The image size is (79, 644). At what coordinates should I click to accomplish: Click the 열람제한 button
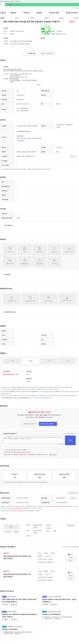coord(16,532)
